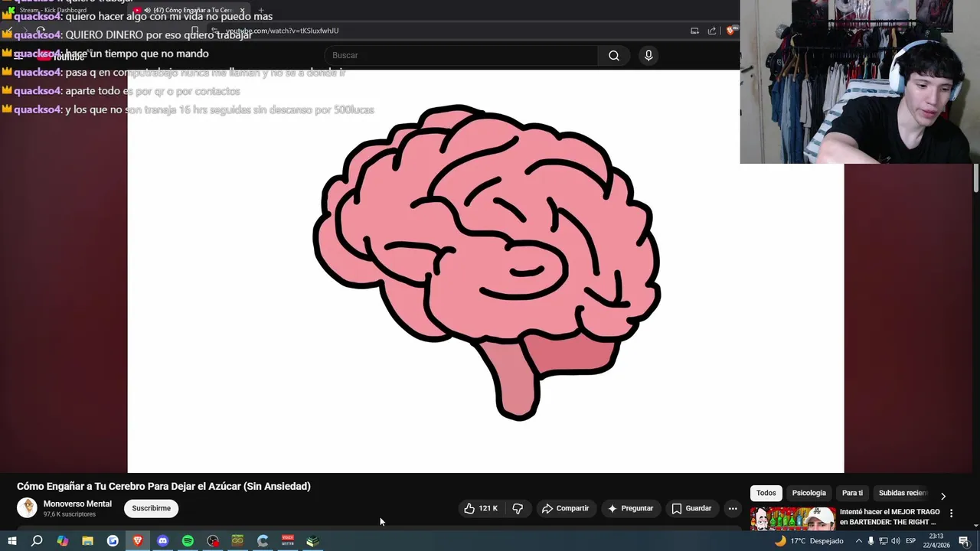
Task: Switch to Brave browser in taskbar
Action: 138,541
